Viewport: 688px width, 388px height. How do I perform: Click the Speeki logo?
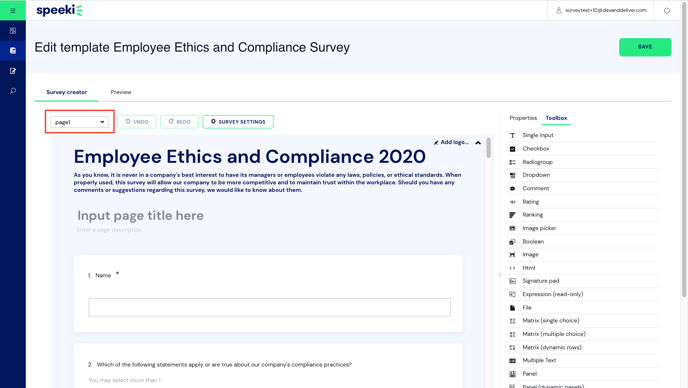[59, 10]
